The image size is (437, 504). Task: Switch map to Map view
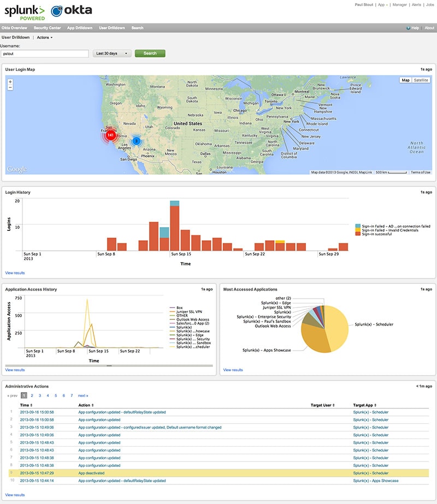405,80
